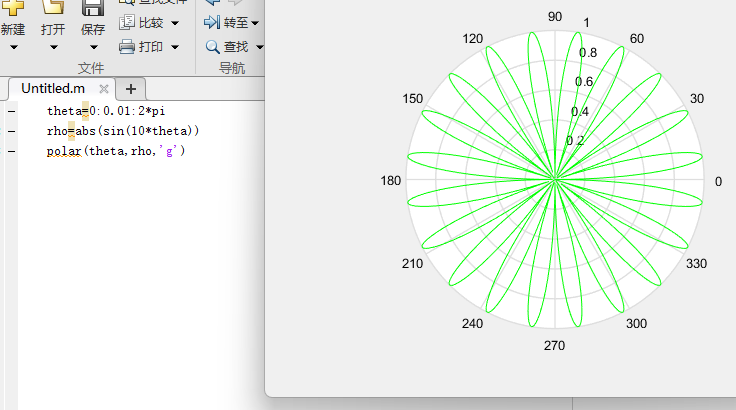Click the code line polar(theta,rho,'g')
Viewport: 736px width, 410px height.
coord(116,151)
